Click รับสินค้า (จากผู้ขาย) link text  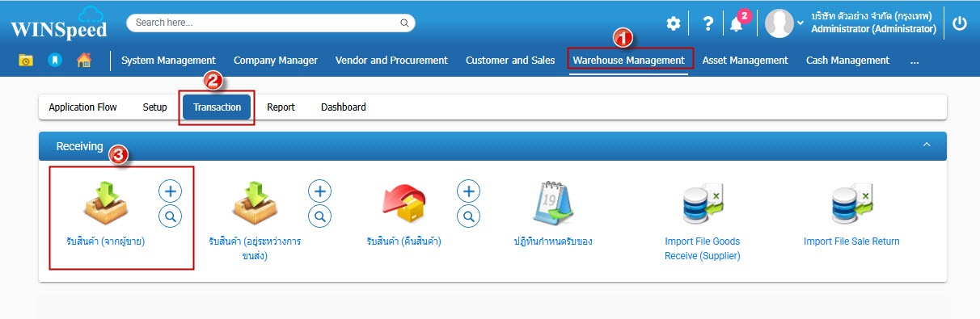(106, 241)
